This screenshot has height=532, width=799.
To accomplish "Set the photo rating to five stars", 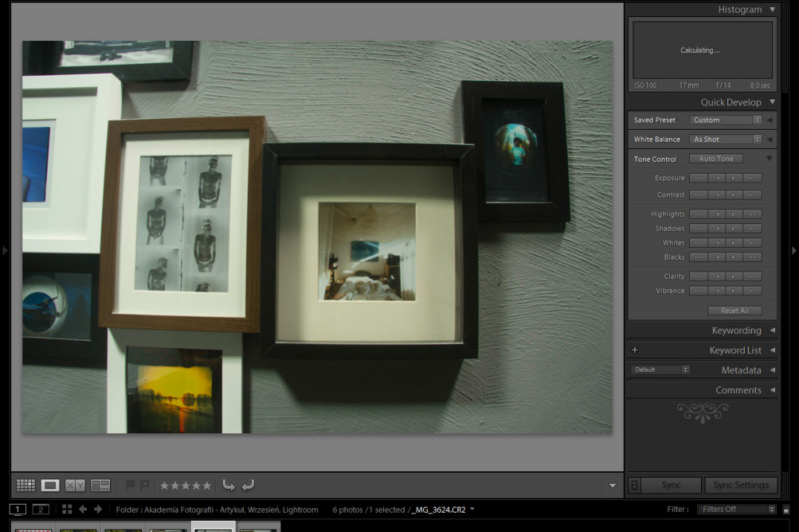I will pos(207,485).
